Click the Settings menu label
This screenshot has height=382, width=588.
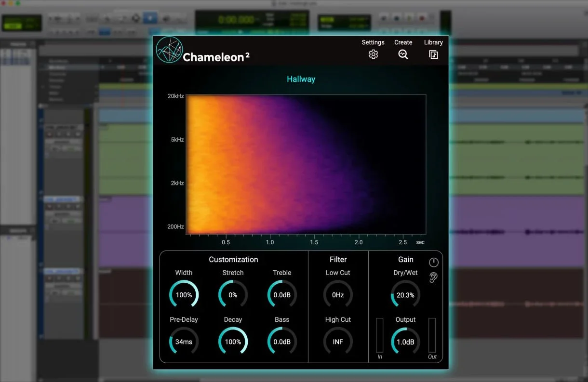point(373,42)
